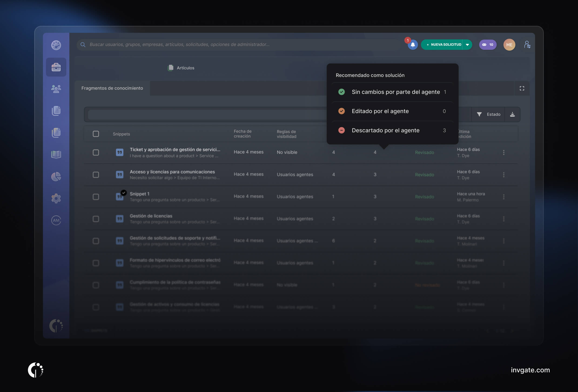This screenshot has width=578, height=392.
Task: Check the Gestión de licencias row checkbox
Action: click(x=96, y=219)
